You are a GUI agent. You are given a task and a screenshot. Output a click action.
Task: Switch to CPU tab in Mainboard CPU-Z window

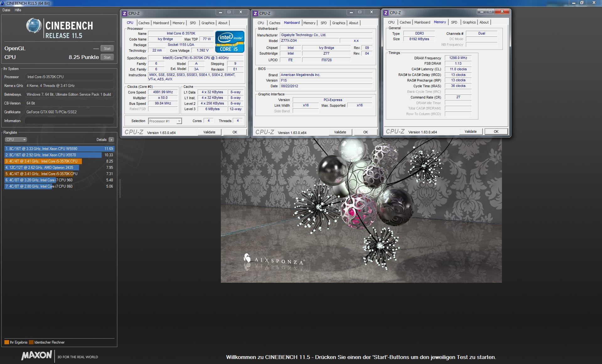tap(261, 23)
